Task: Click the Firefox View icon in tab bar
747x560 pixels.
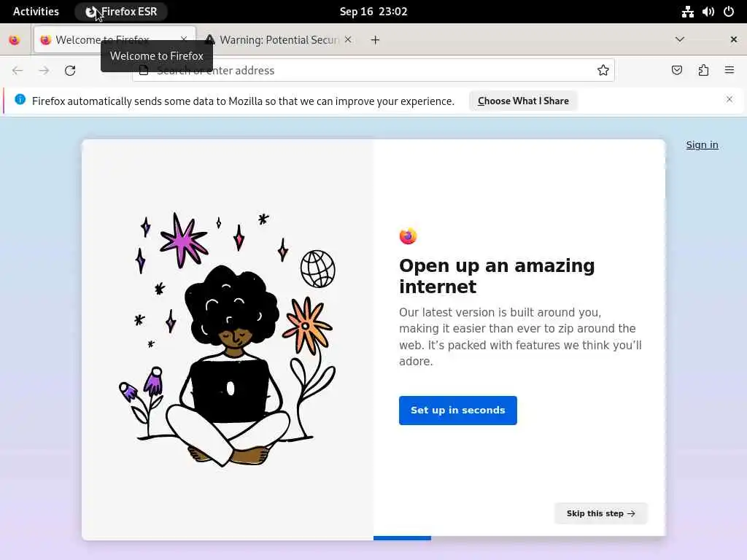Action: tap(15, 40)
